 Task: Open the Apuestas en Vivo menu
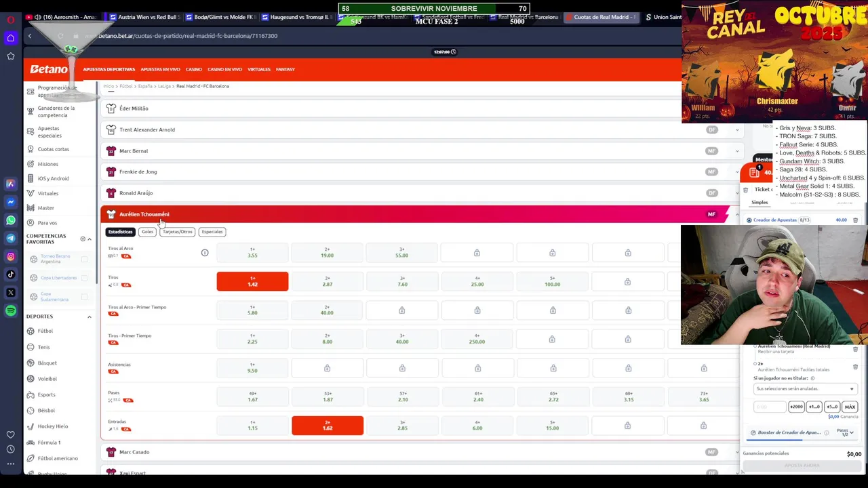160,69
